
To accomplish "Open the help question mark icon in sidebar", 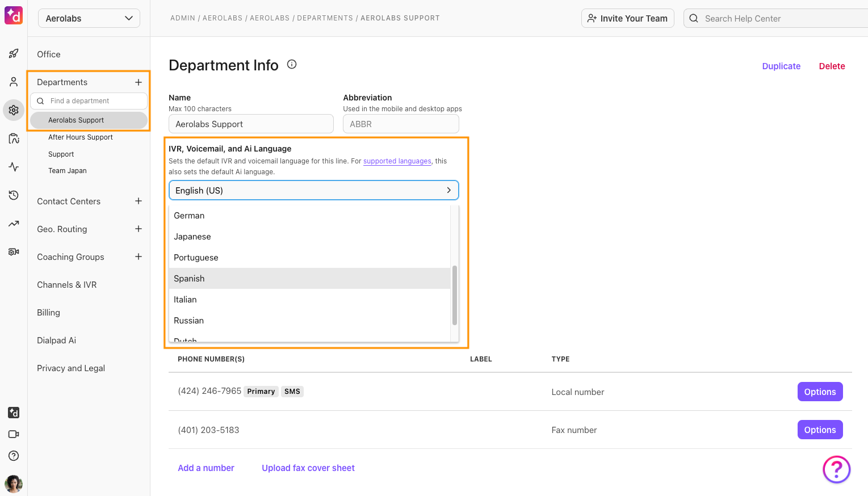I will 14,456.
